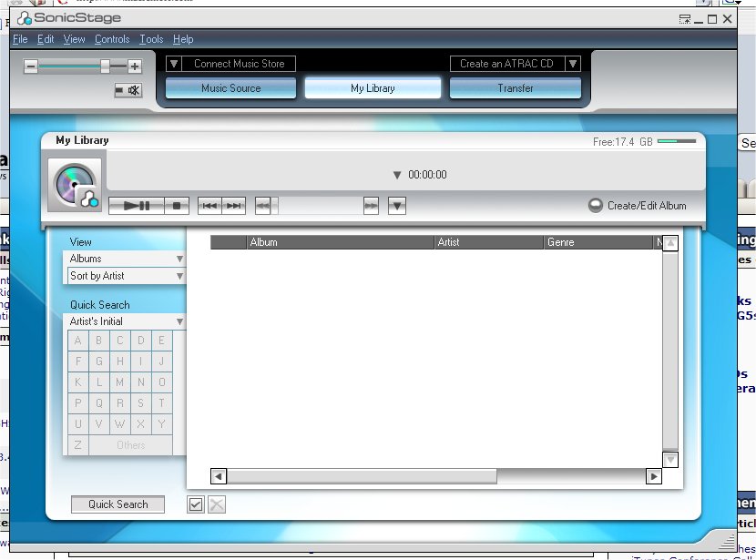Click the Quick Search button
Screen dimensions: 756x560
(x=117, y=504)
